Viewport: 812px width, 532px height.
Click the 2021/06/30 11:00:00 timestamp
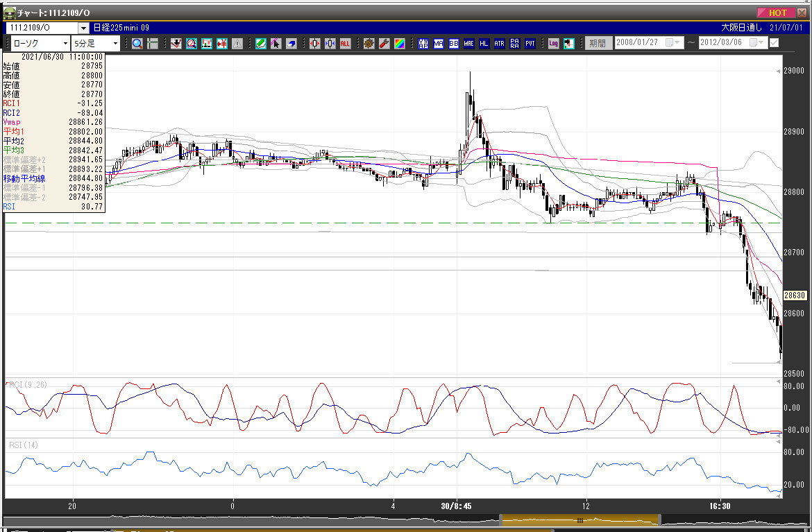click(x=62, y=57)
